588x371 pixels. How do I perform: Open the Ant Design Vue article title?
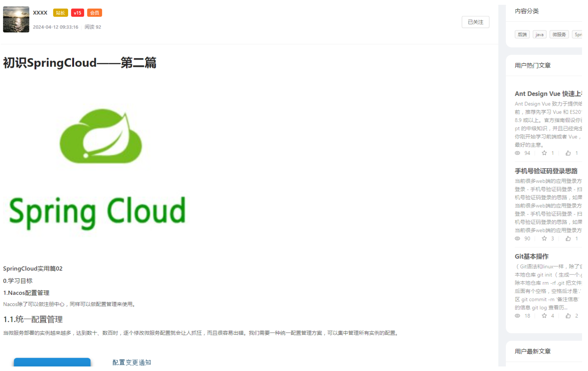pyautogui.click(x=548, y=94)
